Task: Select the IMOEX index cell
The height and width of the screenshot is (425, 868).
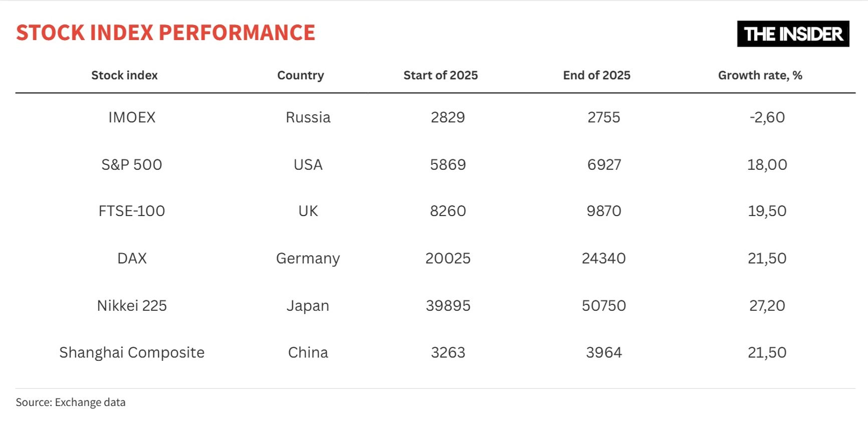Action: (132, 117)
